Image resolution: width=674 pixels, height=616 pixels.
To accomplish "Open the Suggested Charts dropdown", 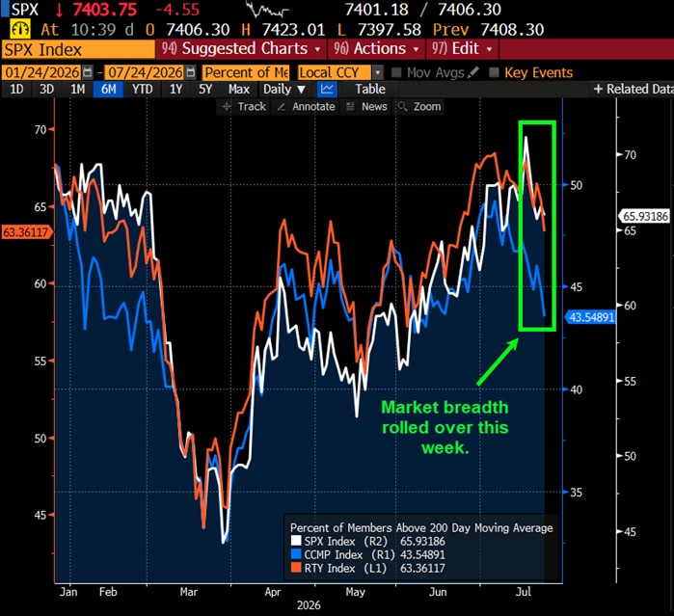I will [241, 48].
